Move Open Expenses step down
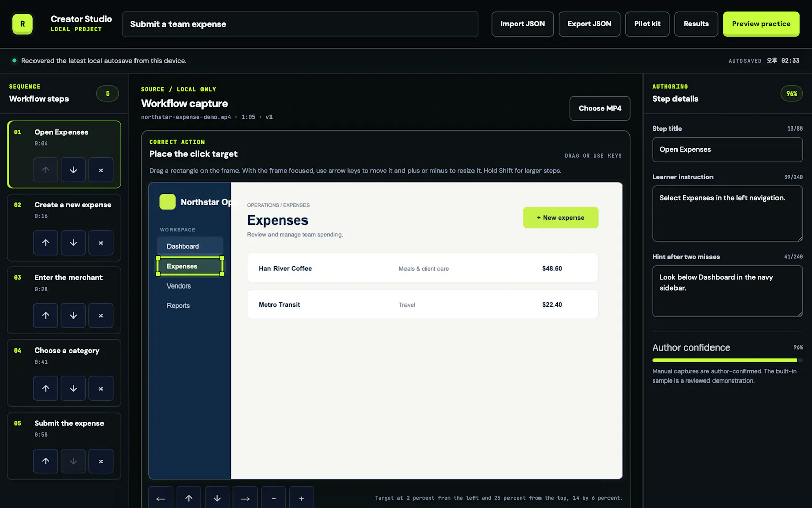The image size is (812, 508). [x=73, y=170]
